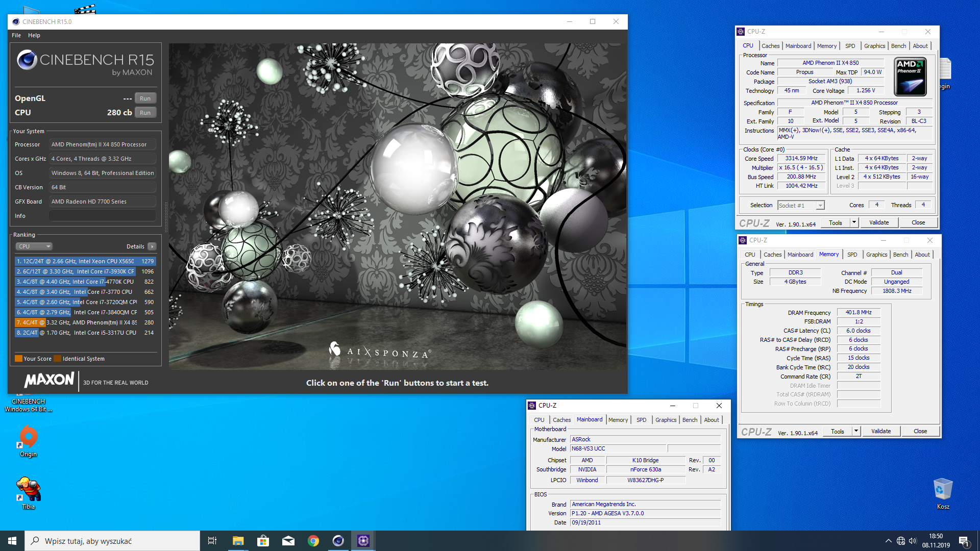The image size is (980, 551).
Task: Open Windows Start menu
Action: 12,541
